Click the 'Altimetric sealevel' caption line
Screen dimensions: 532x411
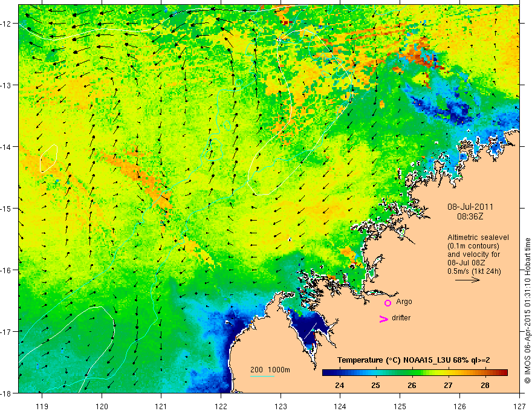pyautogui.click(x=478, y=238)
